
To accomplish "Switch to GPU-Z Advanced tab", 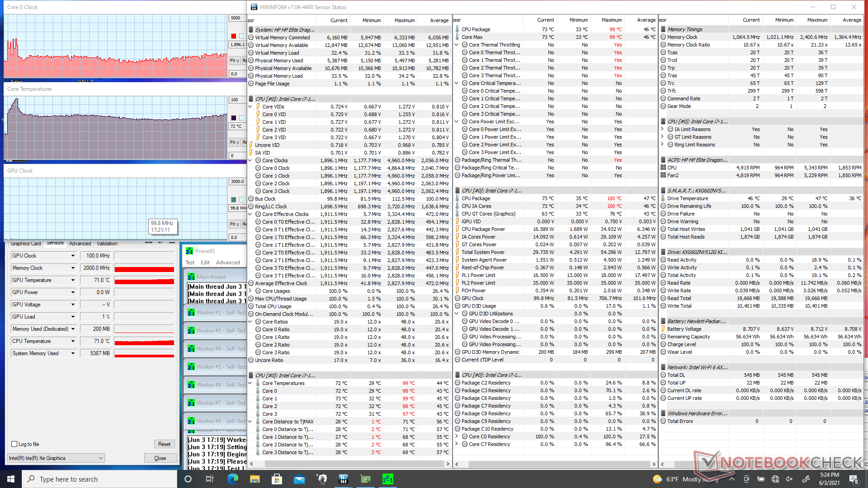I will point(80,244).
